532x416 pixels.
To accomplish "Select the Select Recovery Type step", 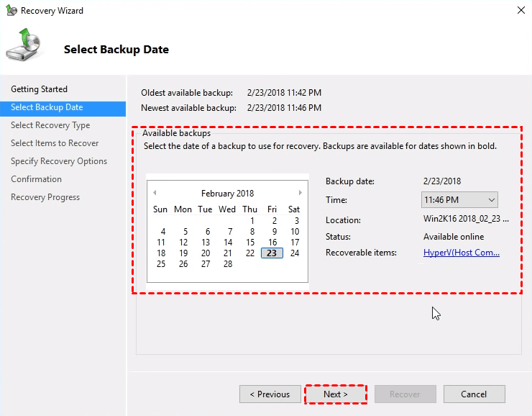I will 50,125.
